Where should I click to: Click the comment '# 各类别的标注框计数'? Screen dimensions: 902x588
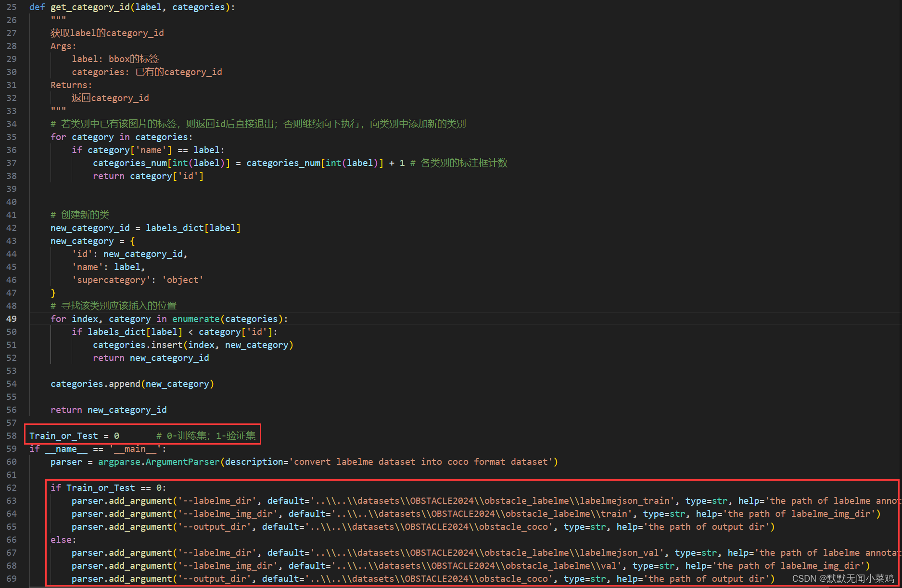(459, 163)
